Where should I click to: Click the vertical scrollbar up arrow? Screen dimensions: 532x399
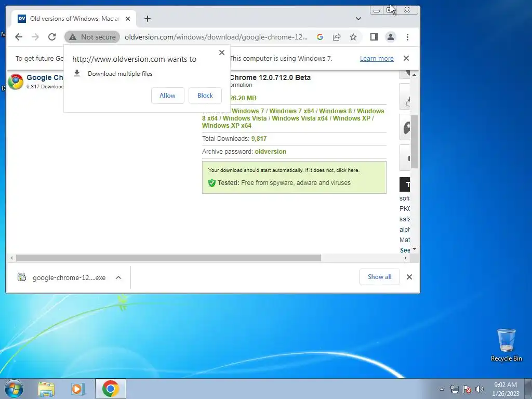[x=414, y=75]
